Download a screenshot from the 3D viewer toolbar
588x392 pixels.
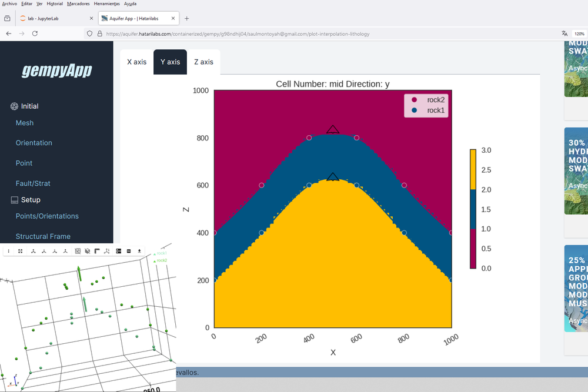[x=139, y=251]
